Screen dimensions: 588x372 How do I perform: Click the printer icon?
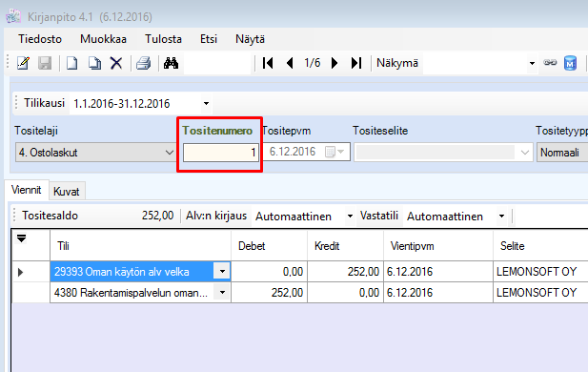[x=143, y=63]
